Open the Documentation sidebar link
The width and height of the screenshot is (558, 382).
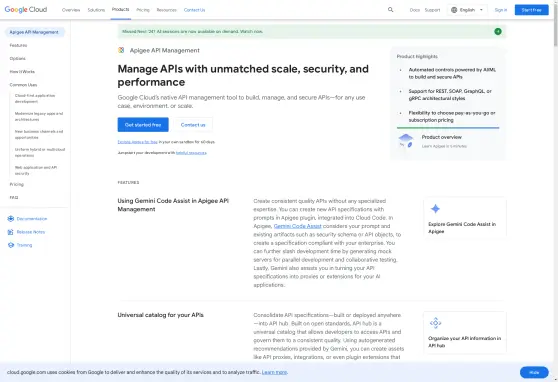click(32, 219)
